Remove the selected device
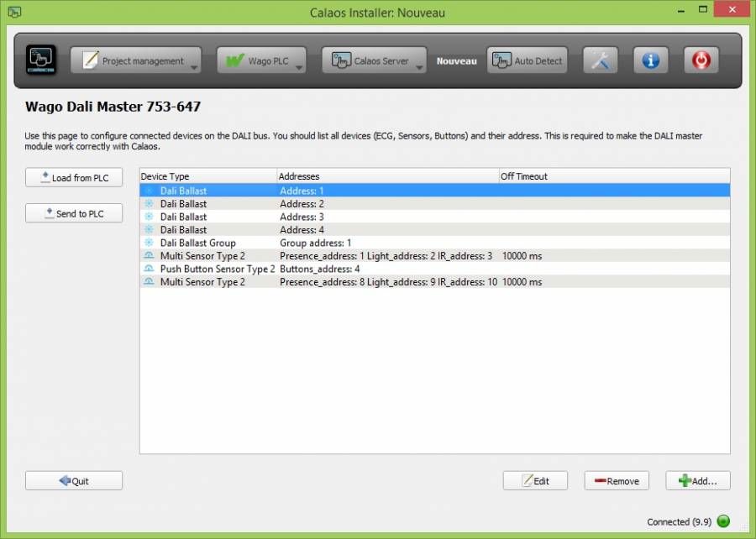The height and width of the screenshot is (539, 756). click(617, 481)
